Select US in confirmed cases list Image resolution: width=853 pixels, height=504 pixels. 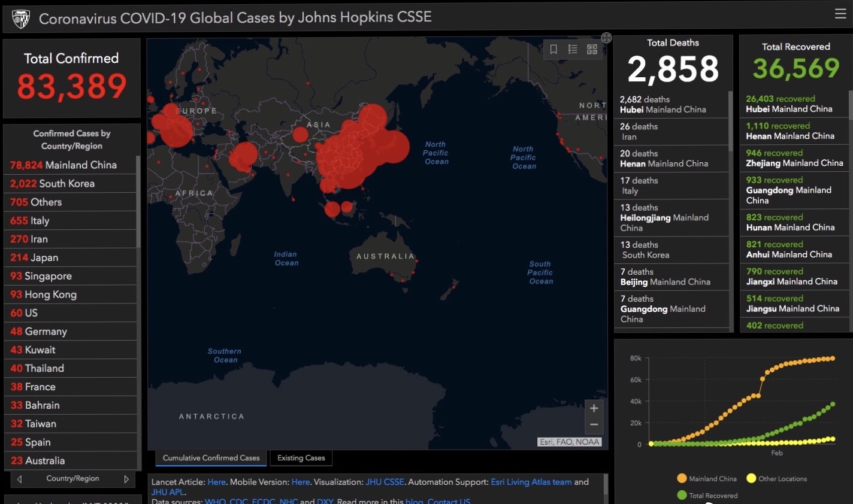(70, 313)
